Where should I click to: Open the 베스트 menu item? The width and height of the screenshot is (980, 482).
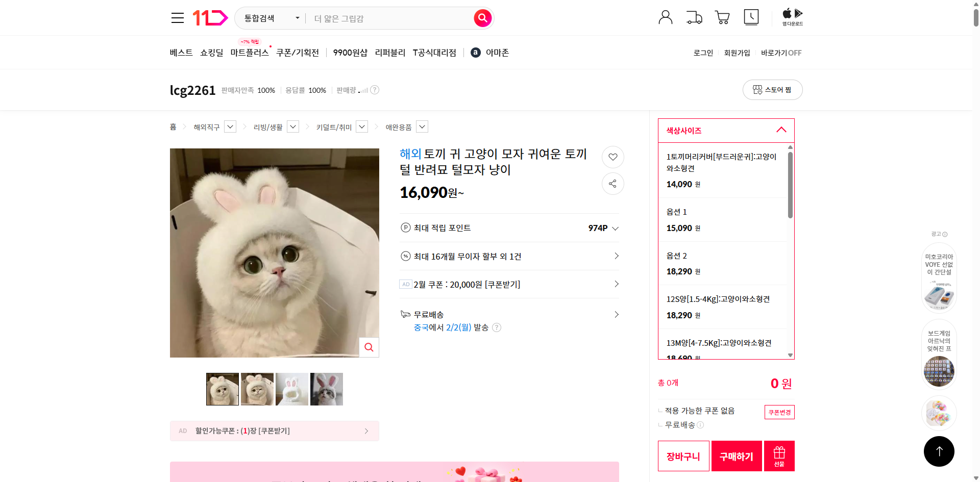181,52
